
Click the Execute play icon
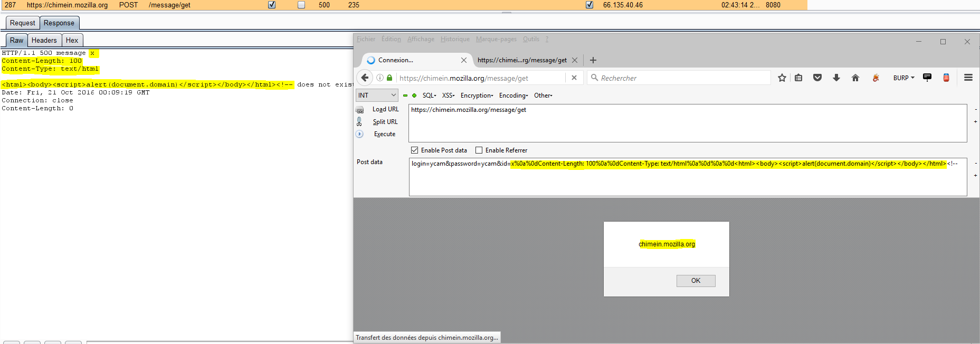(359, 134)
